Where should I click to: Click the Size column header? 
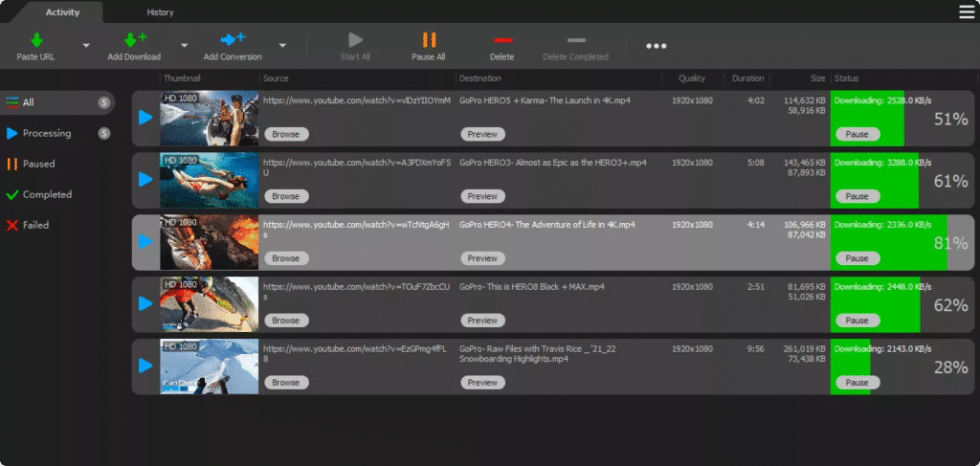coord(817,78)
